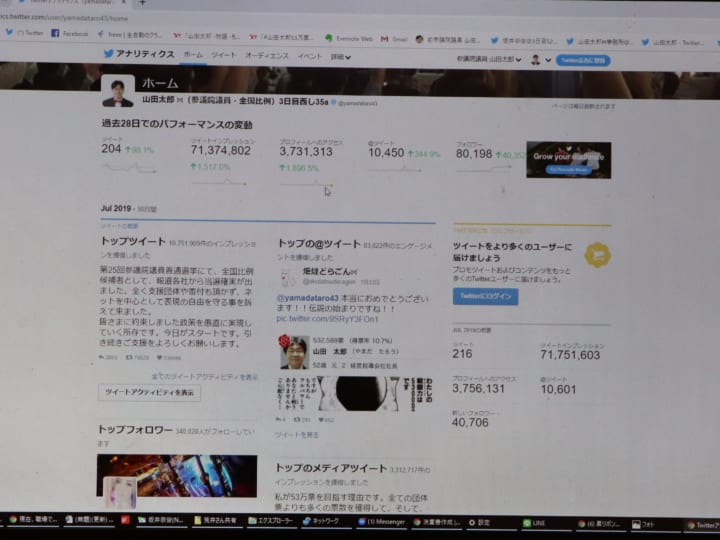Click the blue Twitter広告 button in header
This screenshot has height=540, width=720.
coord(583,60)
